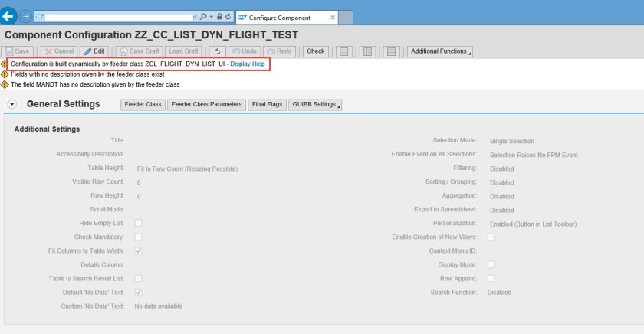Click the refresh toolbar icon

[217, 51]
